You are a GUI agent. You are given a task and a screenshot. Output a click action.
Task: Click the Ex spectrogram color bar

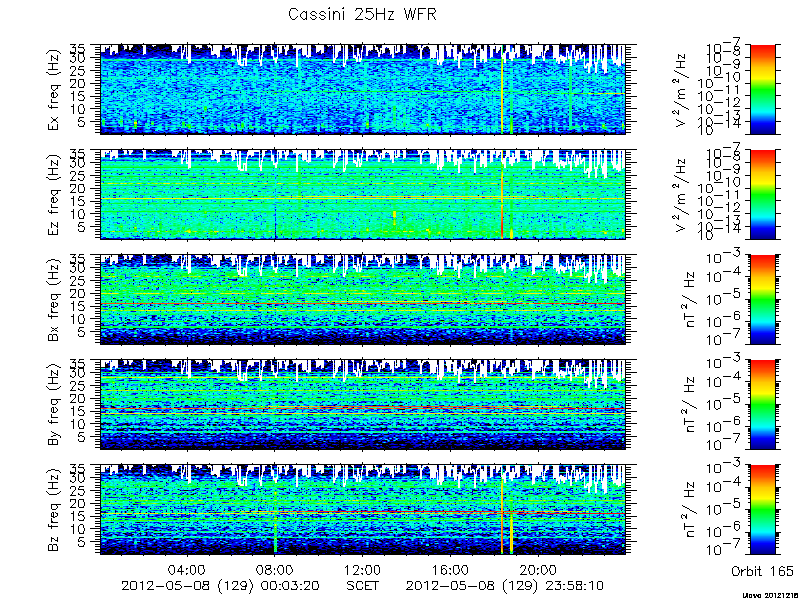(763, 89)
